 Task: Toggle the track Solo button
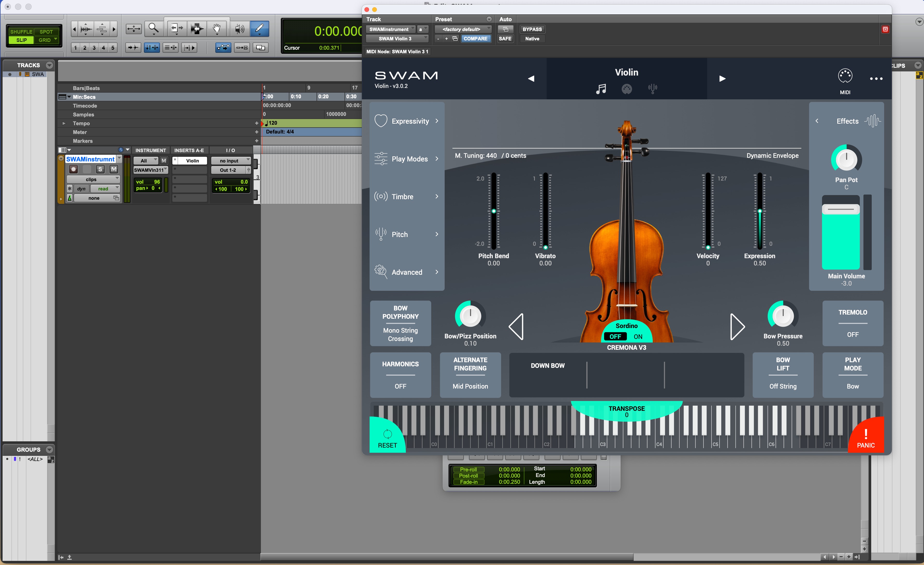(x=100, y=169)
